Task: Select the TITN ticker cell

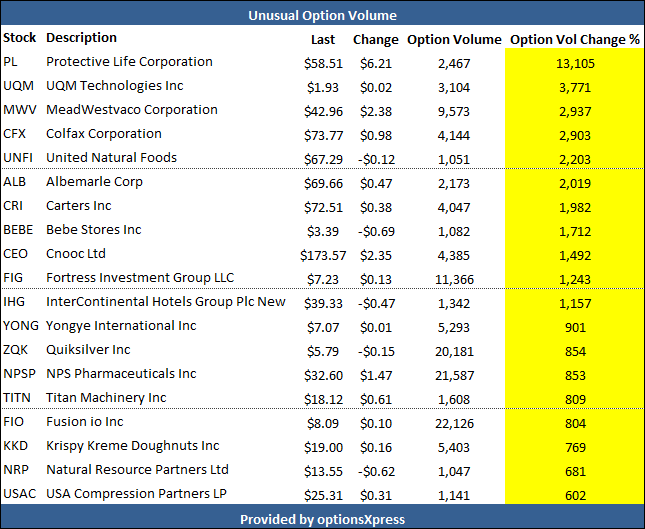Action: [17, 398]
